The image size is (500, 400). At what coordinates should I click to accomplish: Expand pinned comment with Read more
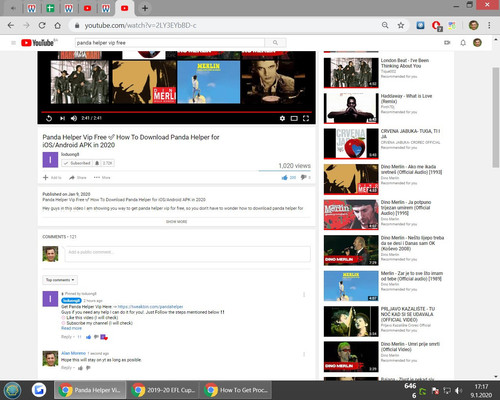[71, 328]
